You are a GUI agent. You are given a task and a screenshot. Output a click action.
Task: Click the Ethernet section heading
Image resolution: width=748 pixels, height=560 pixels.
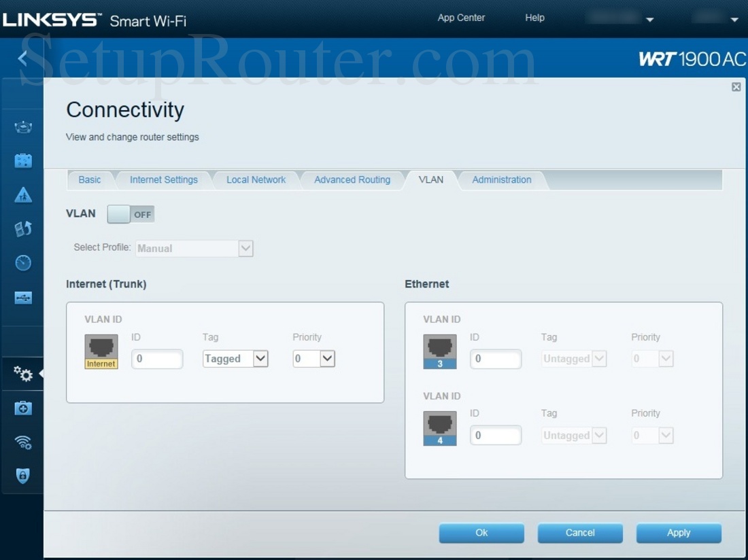pyautogui.click(x=426, y=284)
